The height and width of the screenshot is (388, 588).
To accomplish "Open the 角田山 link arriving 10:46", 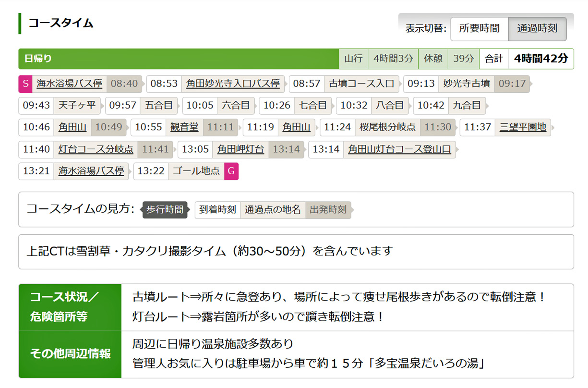I will (72, 127).
